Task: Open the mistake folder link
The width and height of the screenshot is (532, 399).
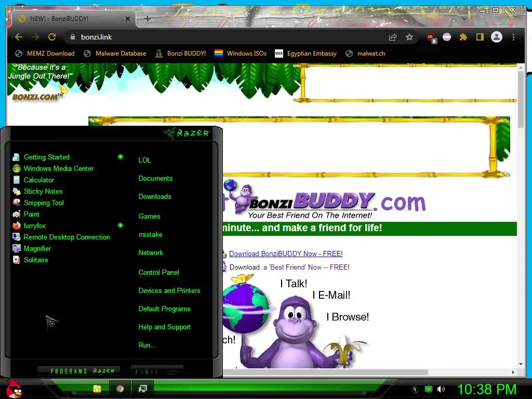Action: pyautogui.click(x=150, y=235)
